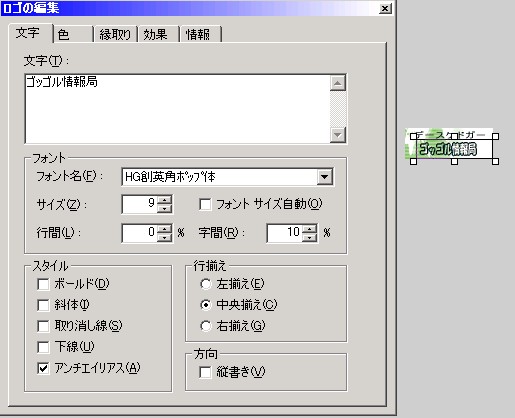Disable the アンチエイリアス checkbox
The image size is (515, 418).
pyautogui.click(x=43, y=368)
